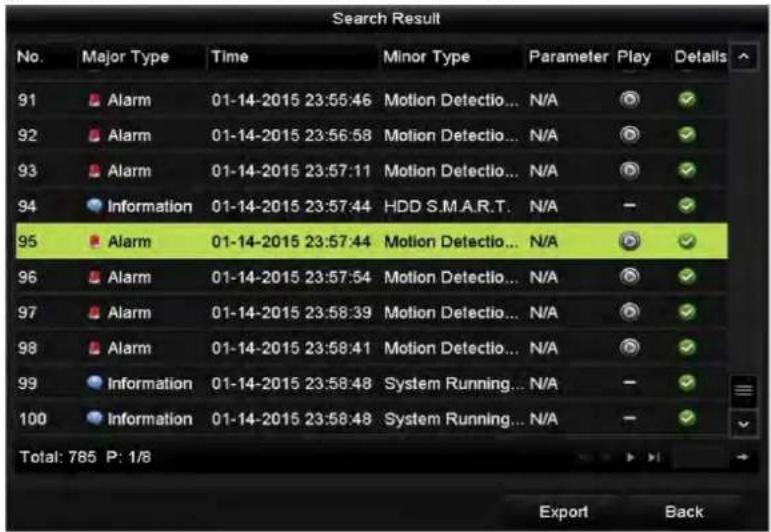Play the recording for log entry 97
The width and height of the screenshot is (771, 532).
coord(629,312)
